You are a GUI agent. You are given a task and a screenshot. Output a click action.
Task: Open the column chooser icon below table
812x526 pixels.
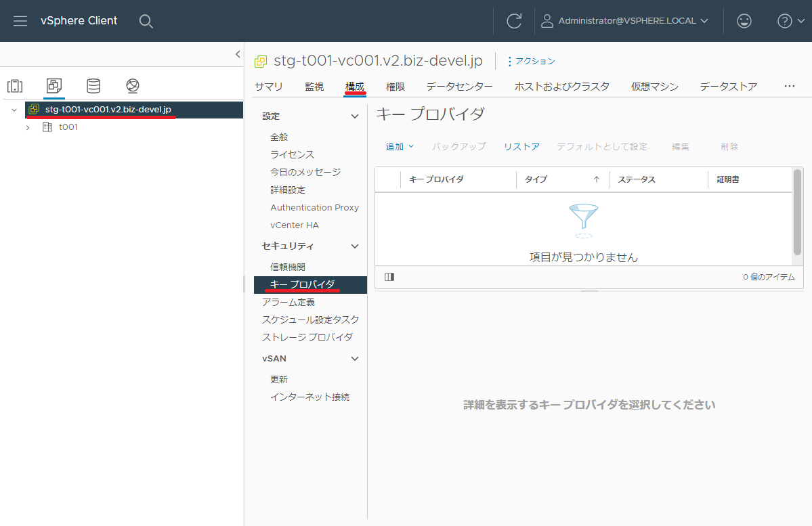(x=389, y=277)
